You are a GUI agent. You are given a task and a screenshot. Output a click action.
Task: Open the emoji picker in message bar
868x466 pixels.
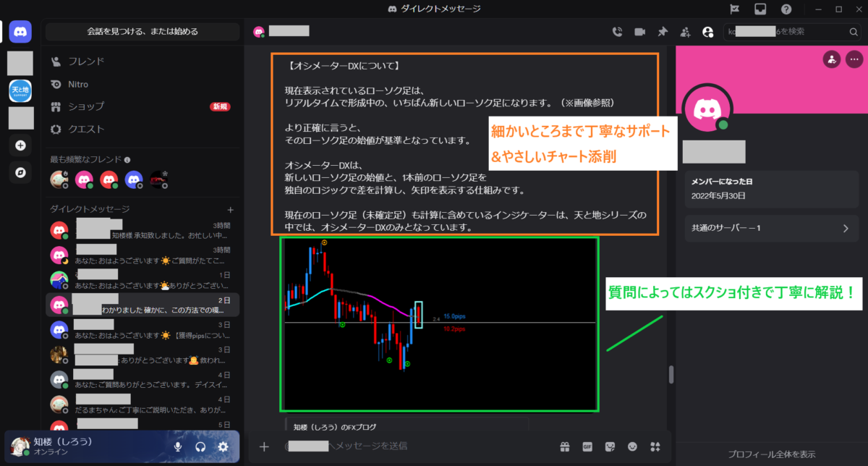tap(633, 446)
